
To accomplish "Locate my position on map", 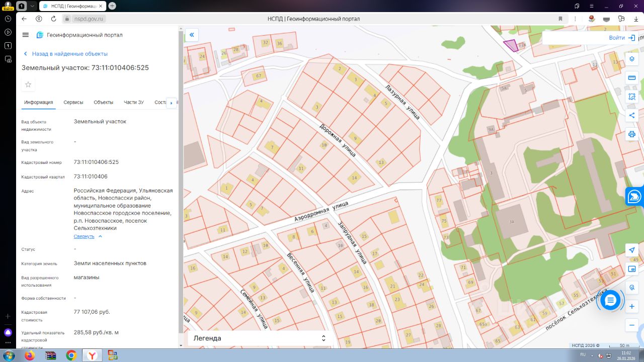I will [632, 250].
